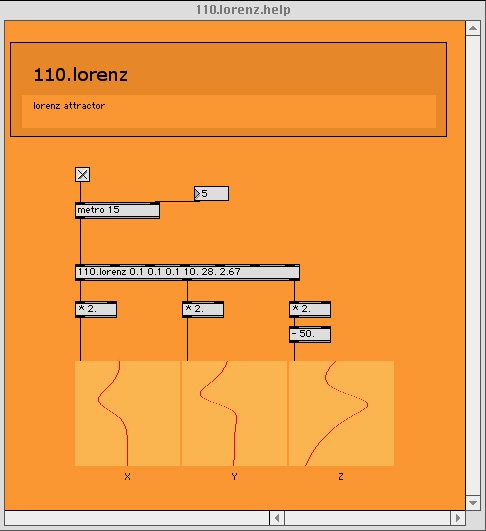
Task: Click the horizontal scrollbar track
Action: (x=367, y=518)
